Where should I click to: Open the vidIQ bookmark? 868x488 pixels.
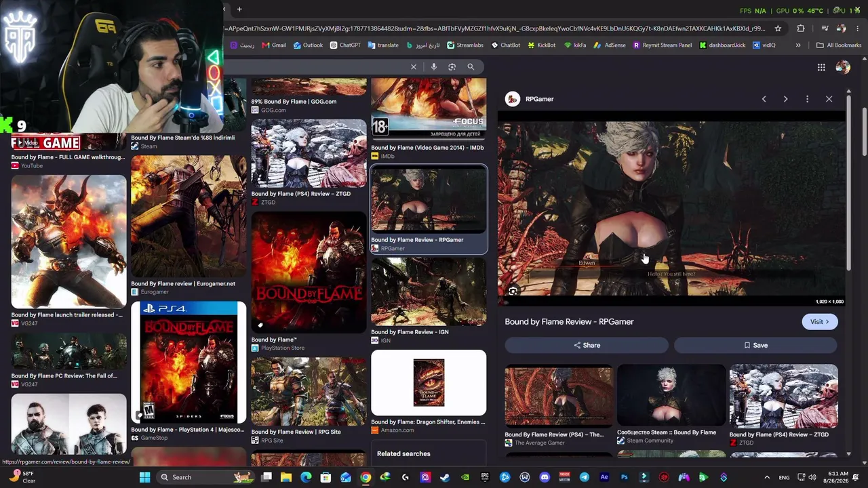click(764, 45)
